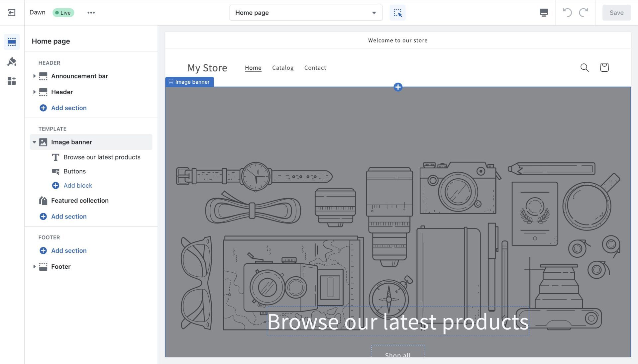Click the exit editor icon
This screenshot has width=638, height=364.
(x=12, y=13)
